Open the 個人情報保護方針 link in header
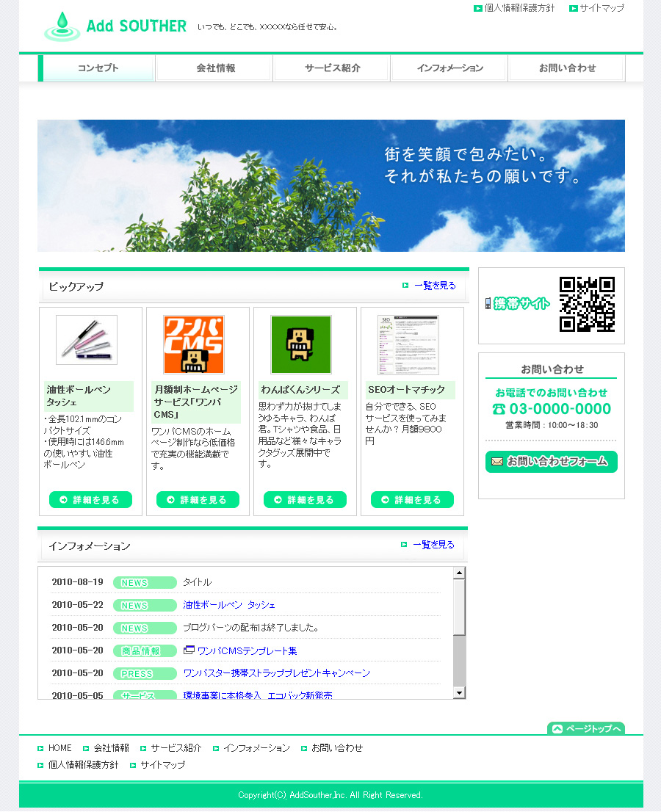The width and height of the screenshot is (661, 812). [x=519, y=8]
